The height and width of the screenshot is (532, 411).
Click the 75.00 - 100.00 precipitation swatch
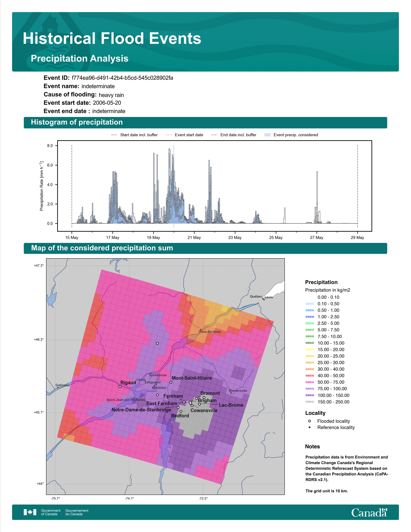[309, 389]
